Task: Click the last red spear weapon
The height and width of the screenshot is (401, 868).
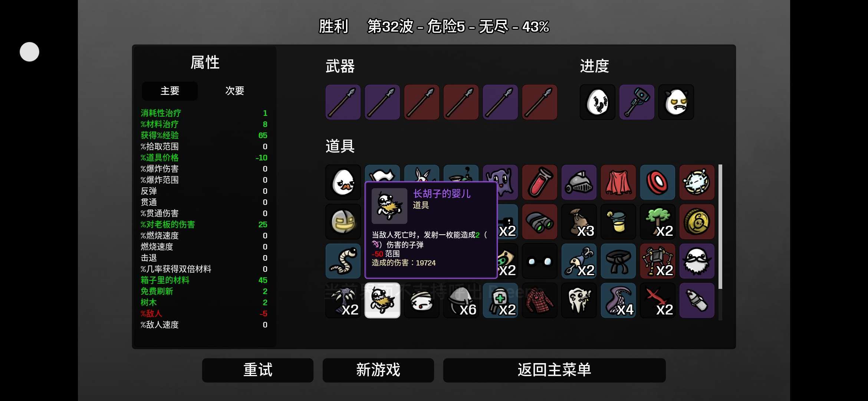Action: (x=540, y=102)
